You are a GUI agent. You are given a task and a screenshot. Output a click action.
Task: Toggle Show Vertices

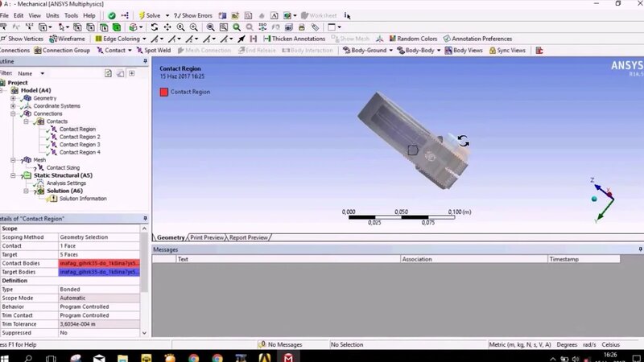click(x=22, y=39)
